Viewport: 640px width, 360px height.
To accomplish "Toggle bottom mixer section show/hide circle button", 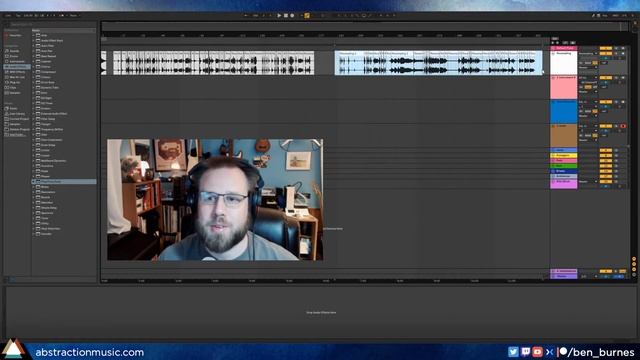I will [x=634, y=274].
